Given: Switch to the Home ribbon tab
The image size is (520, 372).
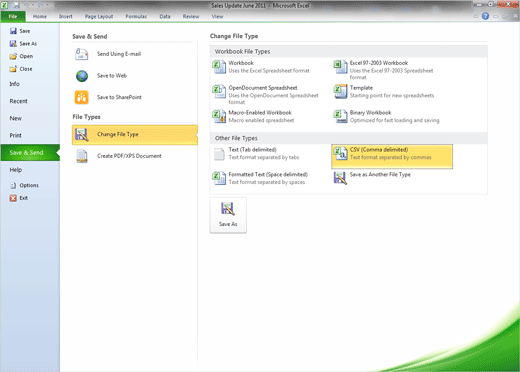Looking at the screenshot, I should [40, 16].
